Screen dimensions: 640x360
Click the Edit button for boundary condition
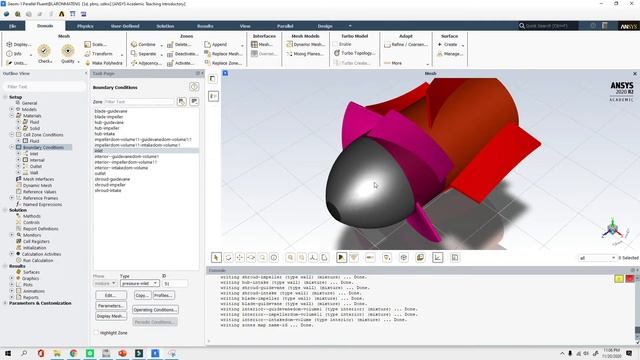[111, 295]
